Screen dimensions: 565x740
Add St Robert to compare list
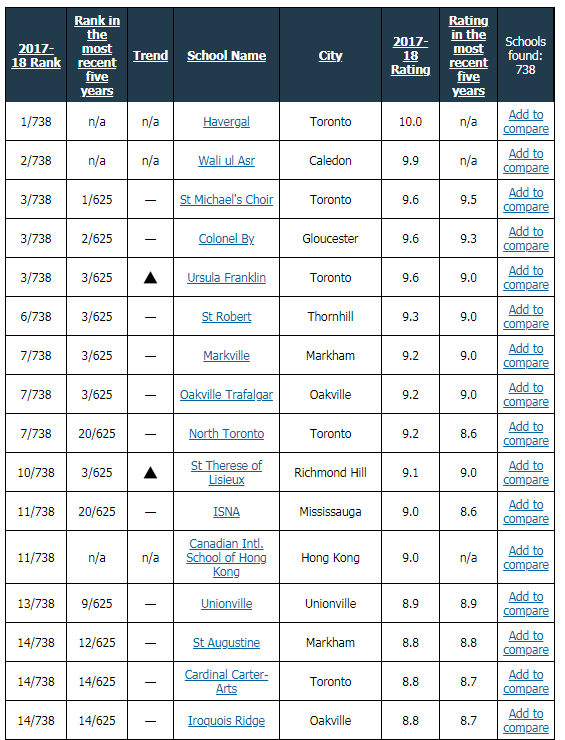526,317
